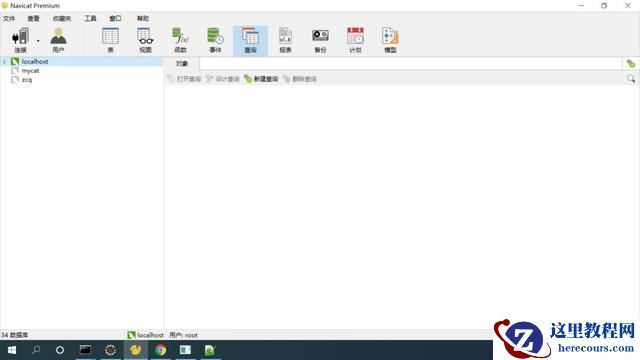Minimize the Navicat Premium window
640x360 pixels.
pyautogui.click(x=581, y=6)
